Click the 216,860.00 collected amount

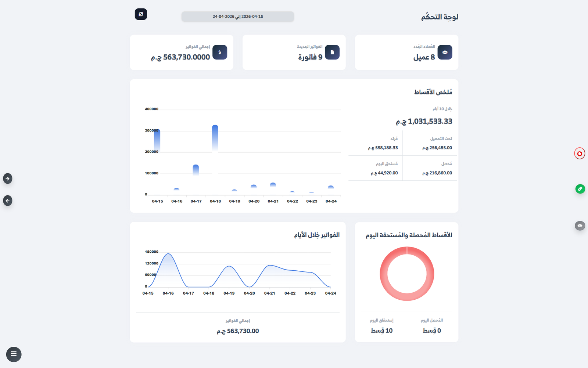[x=437, y=173]
